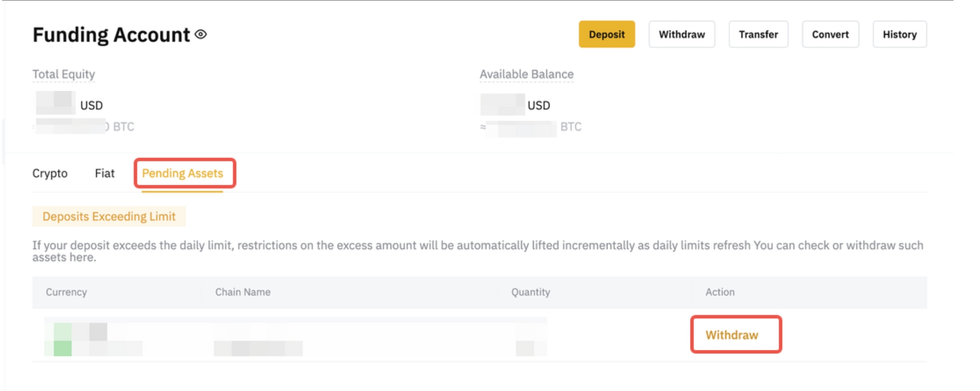Toggle balance visibility eye icon
This screenshot has width=980, height=391.
coord(201,35)
